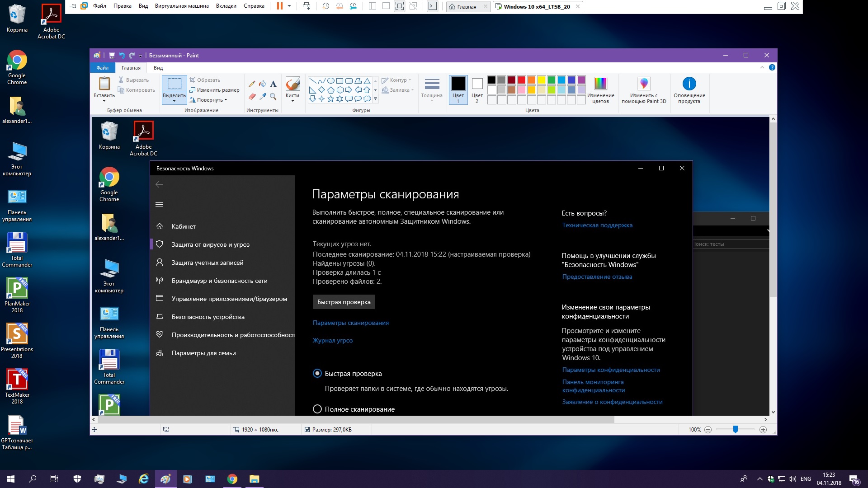868x488 pixels.
Task: Select the Pencil tool in Paint
Action: 252,84
